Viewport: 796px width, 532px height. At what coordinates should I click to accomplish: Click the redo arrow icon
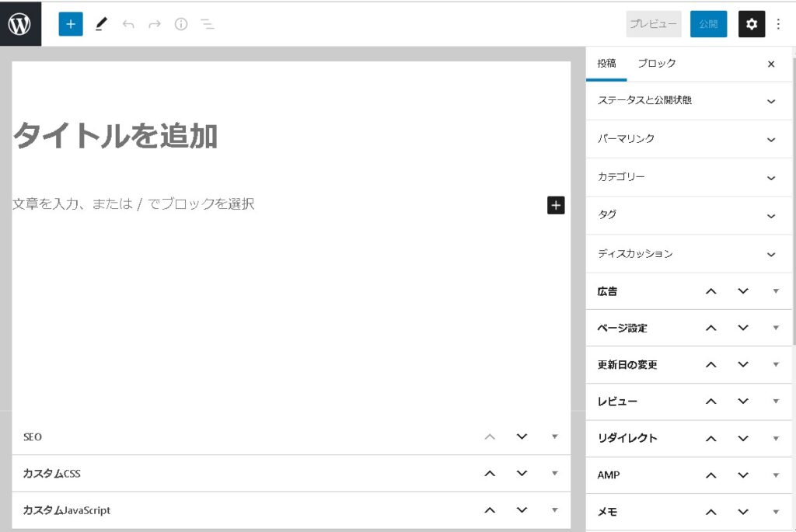click(155, 24)
